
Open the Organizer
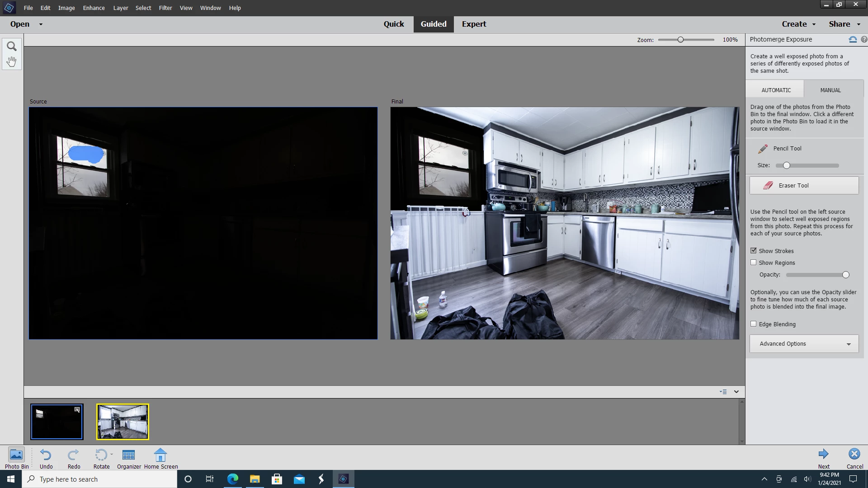pyautogui.click(x=129, y=455)
